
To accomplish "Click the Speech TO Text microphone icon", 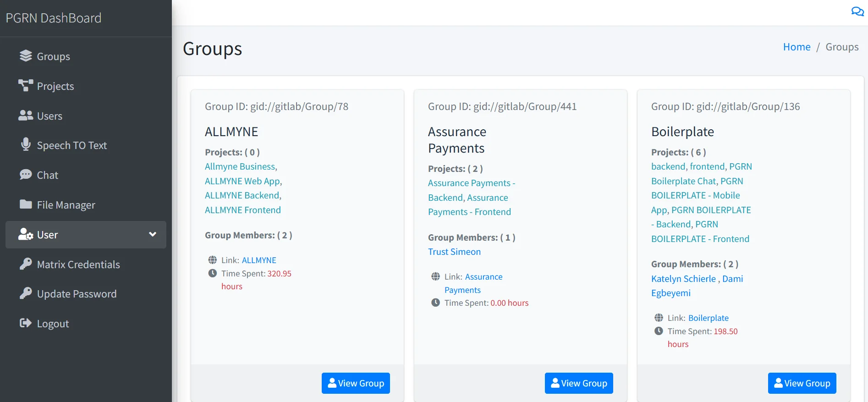I will (x=26, y=145).
